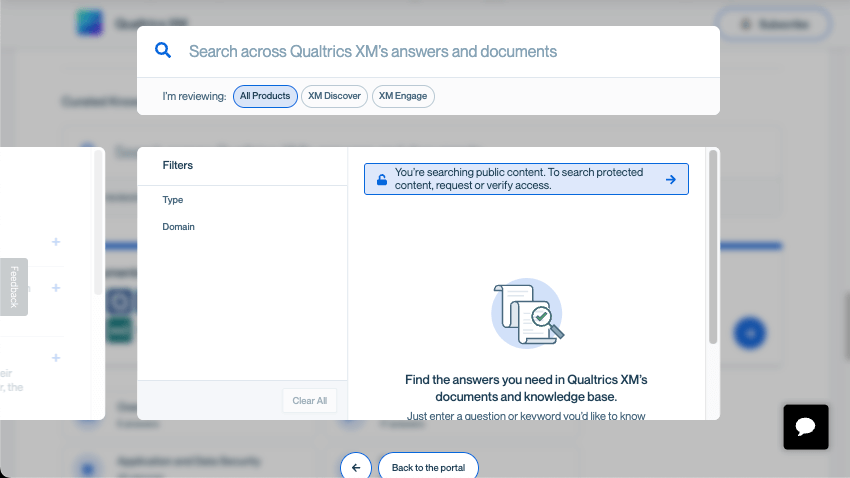Select the XM Engage chip
The height and width of the screenshot is (478, 850).
pos(403,96)
